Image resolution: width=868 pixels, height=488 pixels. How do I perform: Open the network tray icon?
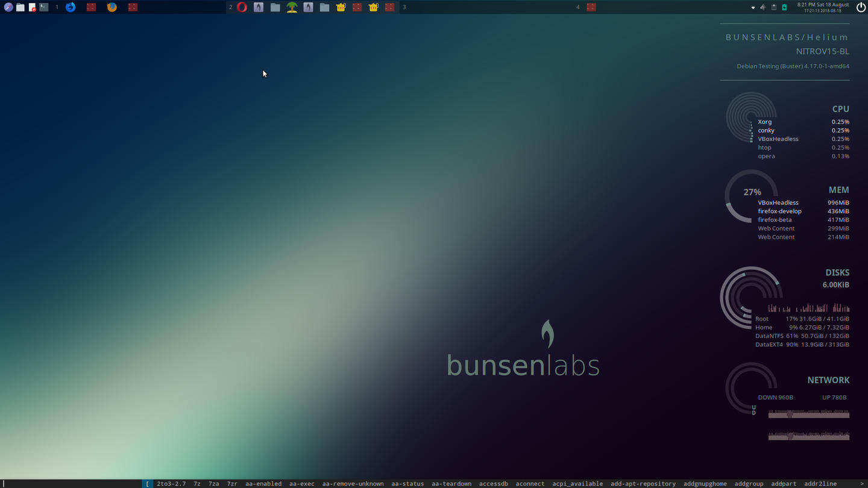click(753, 7)
